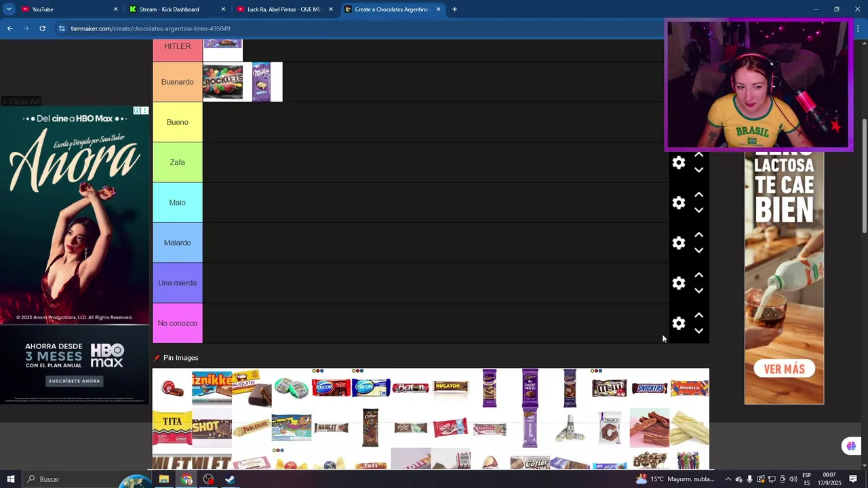This screenshot has width=868, height=488.
Task: Click SUSCRÍBETE AHORA on HBO Max ad
Action: [x=75, y=381]
